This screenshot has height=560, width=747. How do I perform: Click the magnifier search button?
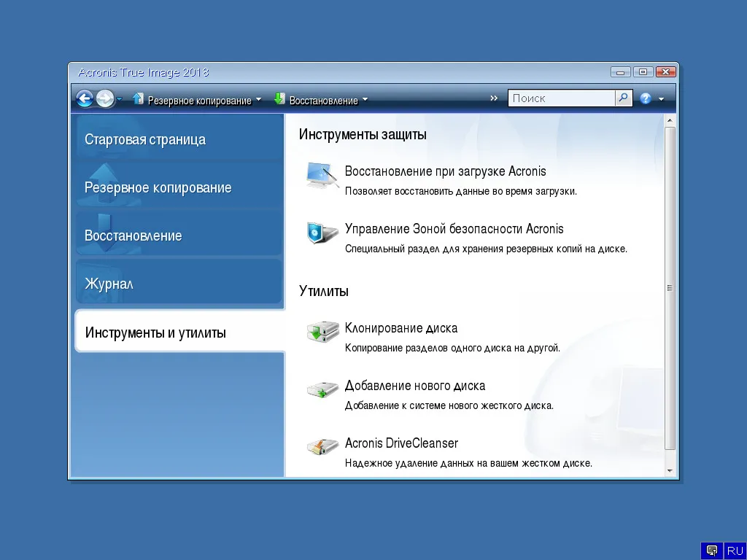coord(623,98)
